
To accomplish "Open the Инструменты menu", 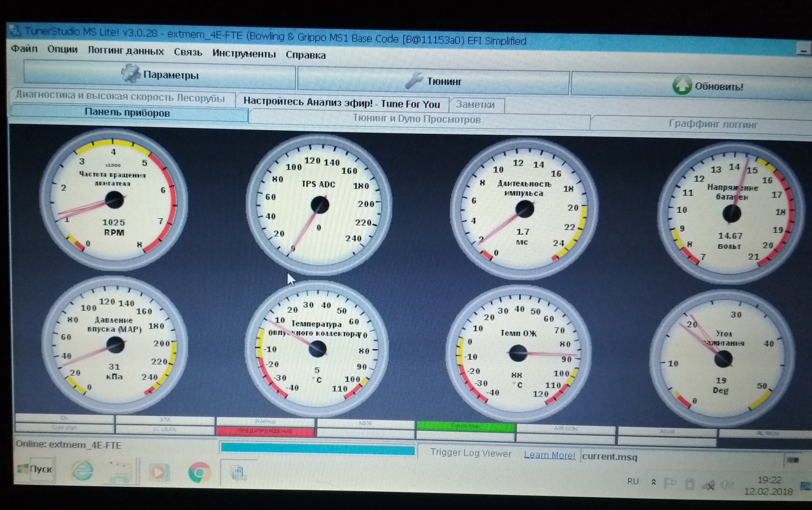I will [244, 54].
